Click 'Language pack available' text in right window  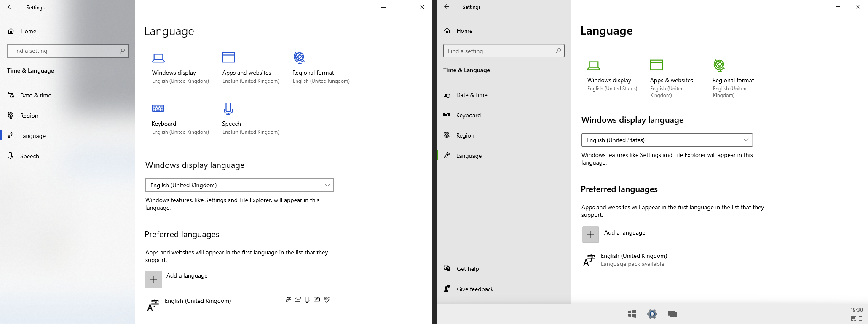[x=632, y=264]
